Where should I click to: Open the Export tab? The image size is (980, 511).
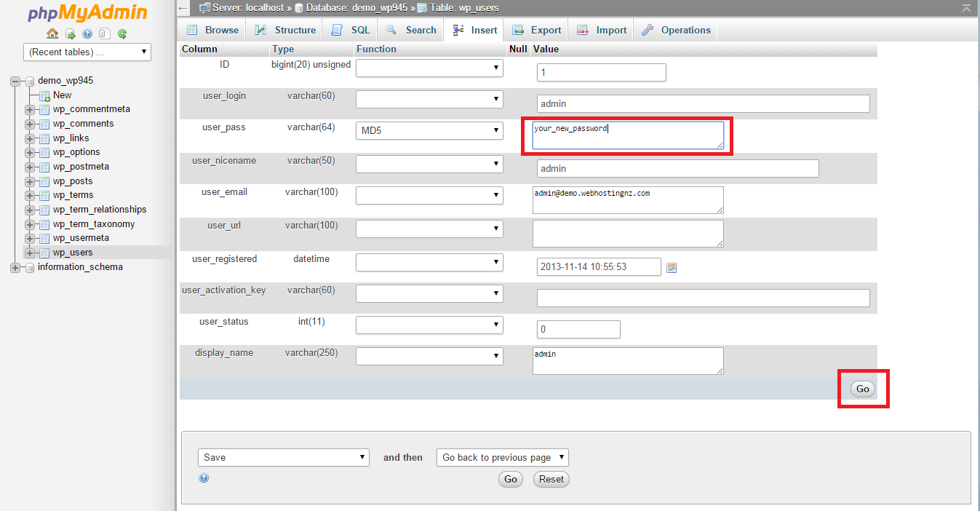tap(537, 31)
